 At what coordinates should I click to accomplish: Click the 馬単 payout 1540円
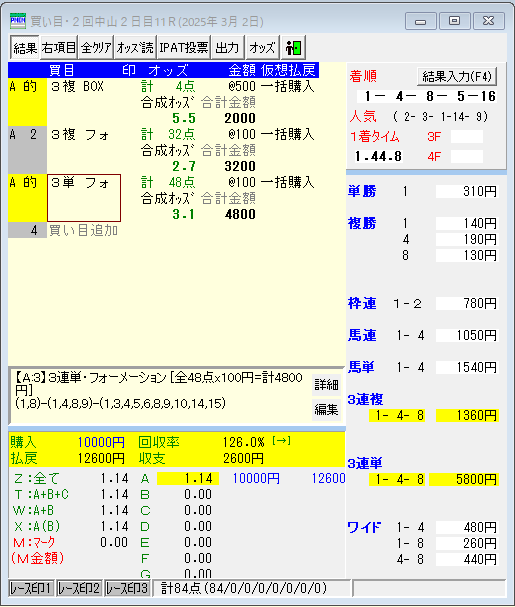click(467, 367)
